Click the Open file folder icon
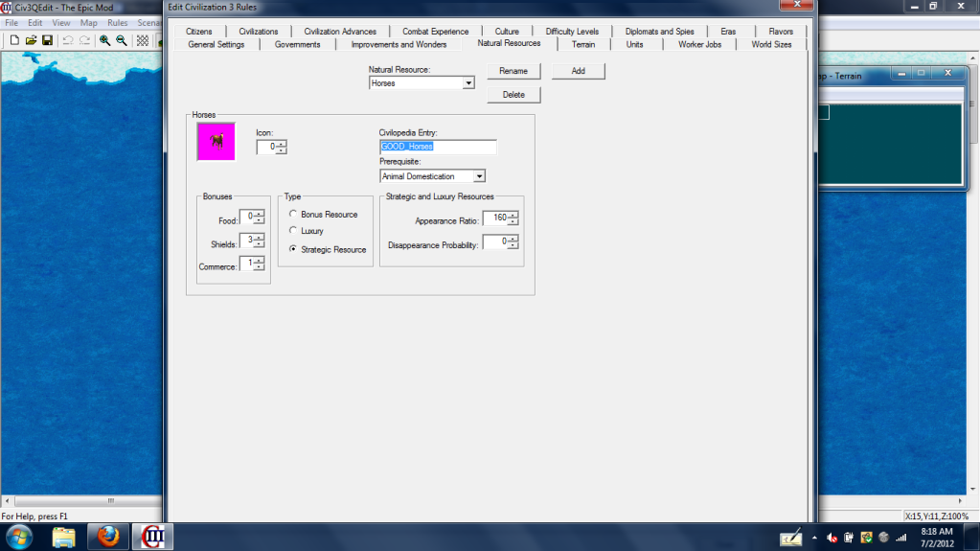980x551 pixels. click(x=31, y=40)
